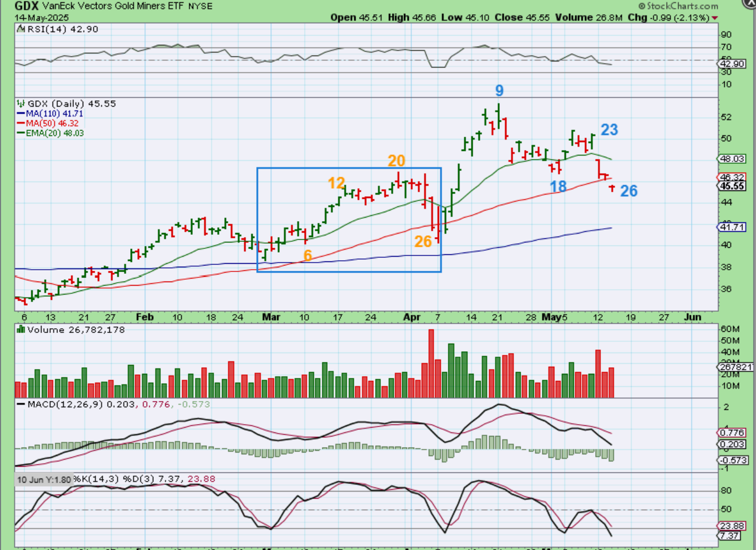Image resolution: width=756 pixels, height=550 pixels.
Task: Click the Volume 26,782,178 legend label
Action: coord(76,330)
